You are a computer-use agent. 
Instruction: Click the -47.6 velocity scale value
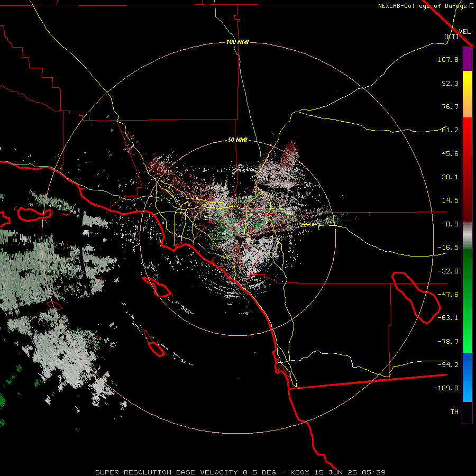448,295
